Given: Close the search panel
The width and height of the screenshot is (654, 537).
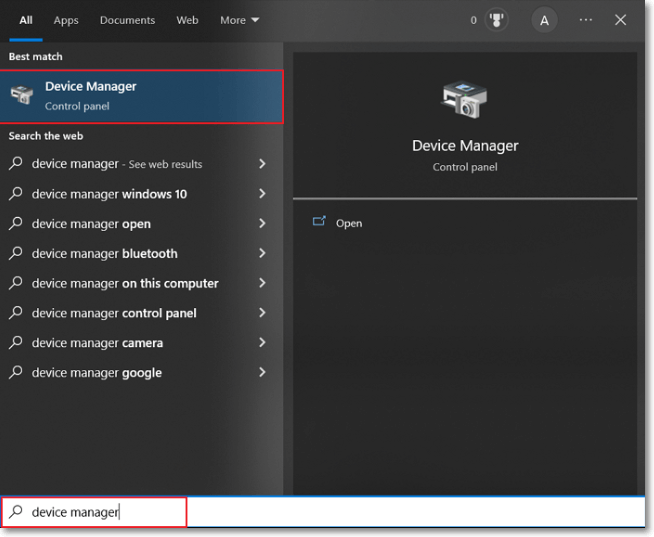Looking at the screenshot, I should pos(620,20).
